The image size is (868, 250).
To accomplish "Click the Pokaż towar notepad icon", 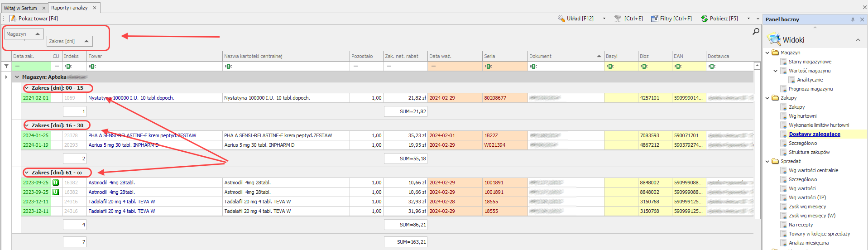I will click(x=13, y=19).
